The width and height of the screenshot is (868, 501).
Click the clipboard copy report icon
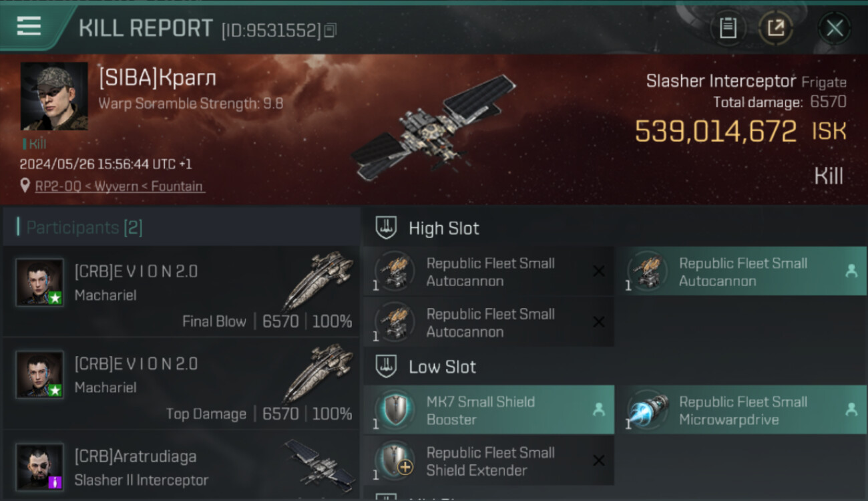coord(728,28)
